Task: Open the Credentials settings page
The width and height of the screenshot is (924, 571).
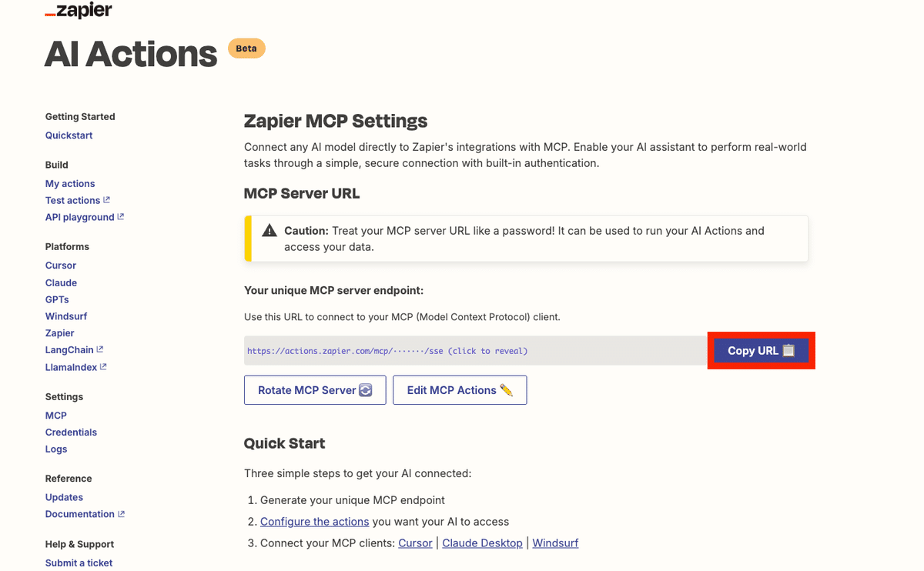Action: tap(71, 432)
